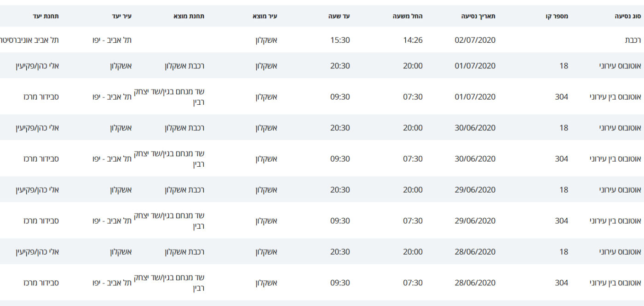Viewport: 644px width, 306px height.
Task: Select the 'תחנת יעד' column header
Action: (46, 16)
